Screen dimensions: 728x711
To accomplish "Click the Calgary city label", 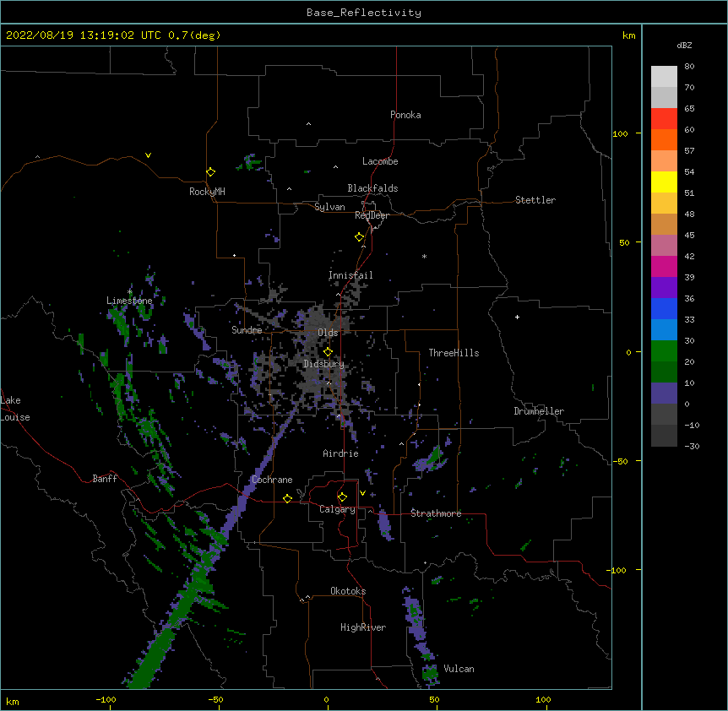I will pos(337,509).
